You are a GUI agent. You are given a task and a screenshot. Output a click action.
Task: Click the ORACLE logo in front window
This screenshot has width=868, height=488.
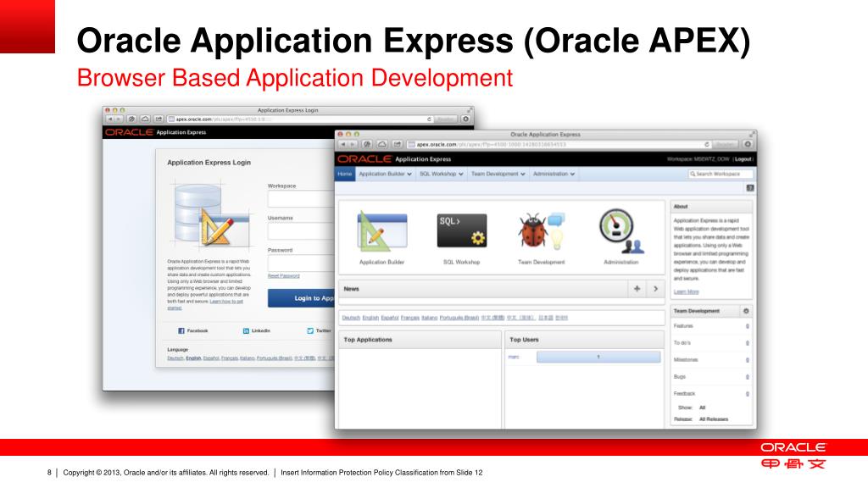click(364, 158)
